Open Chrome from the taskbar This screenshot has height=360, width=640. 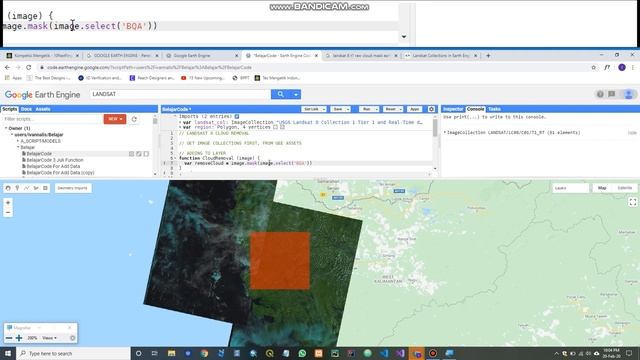tap(204, 353)
